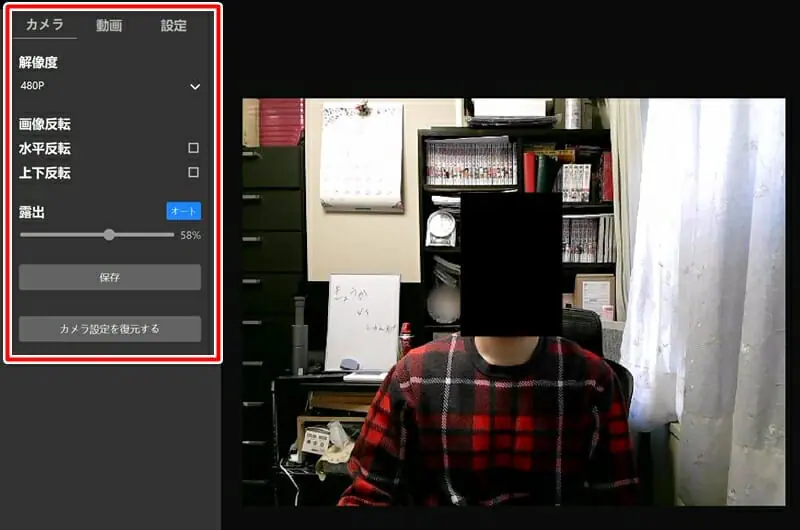Click the chevron arrow beside 480P
Image resolution: width=800 pixels, height=530 pixels.
[x=195, y=87]
